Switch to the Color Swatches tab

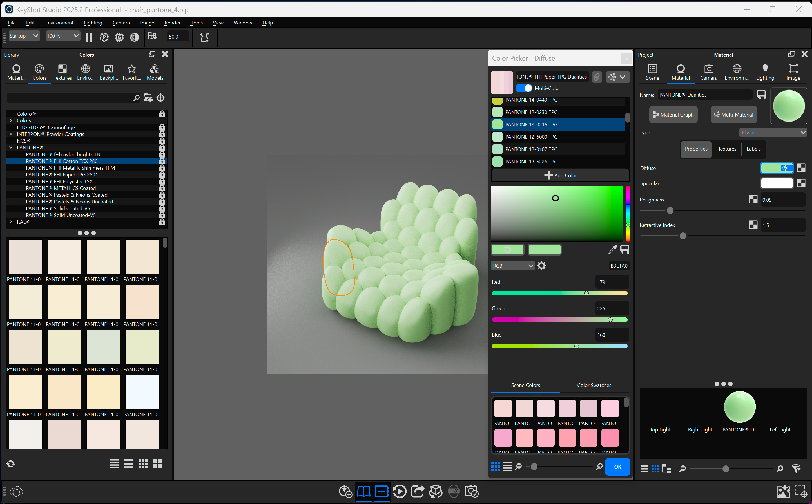(594, 385)
